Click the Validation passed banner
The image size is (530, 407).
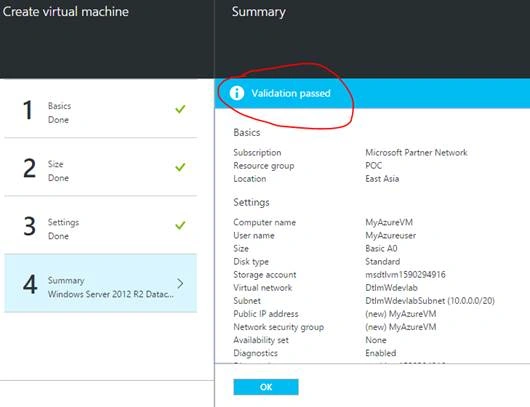coord(372,93)
